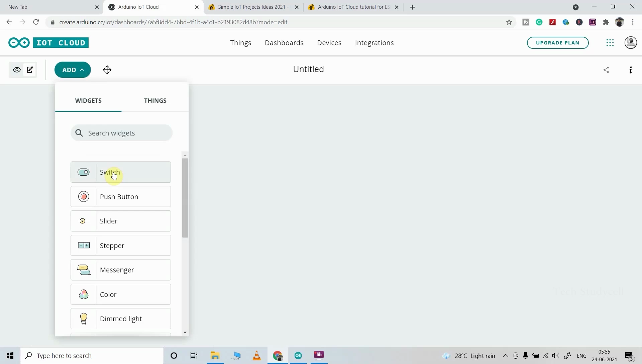Click the Switch widget toggle icon
The width and height of the screenshot is (642, 364).
(83, 172)
